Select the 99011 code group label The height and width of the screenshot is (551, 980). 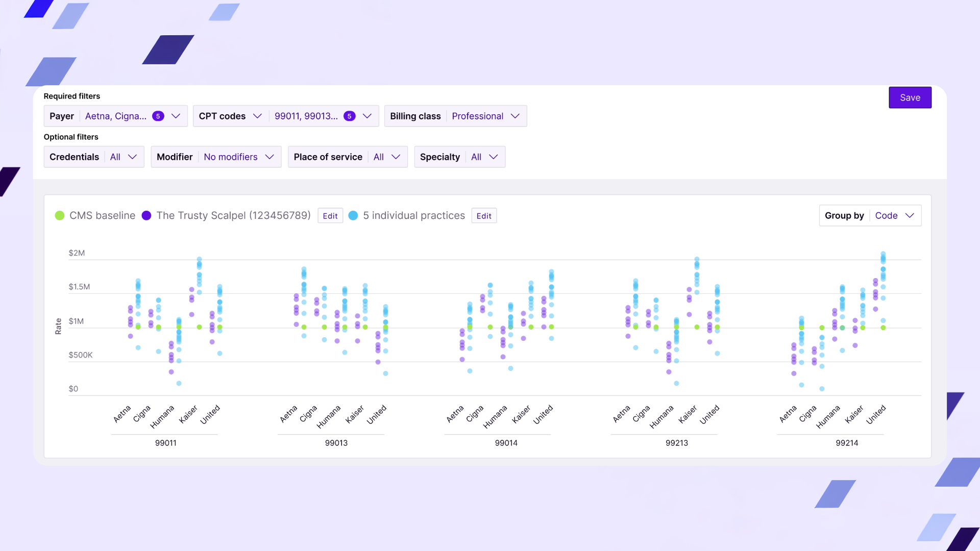165,443
